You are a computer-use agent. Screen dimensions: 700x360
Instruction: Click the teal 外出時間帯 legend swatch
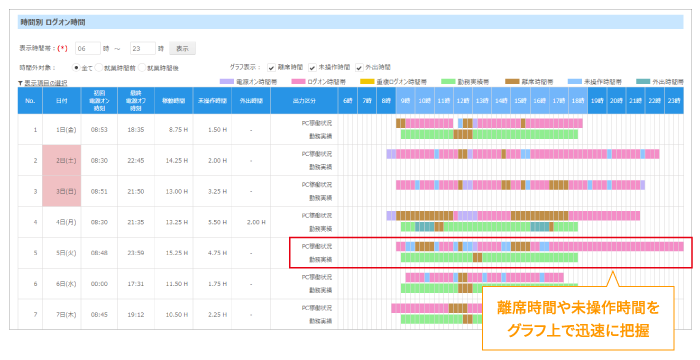coord(643,82)
